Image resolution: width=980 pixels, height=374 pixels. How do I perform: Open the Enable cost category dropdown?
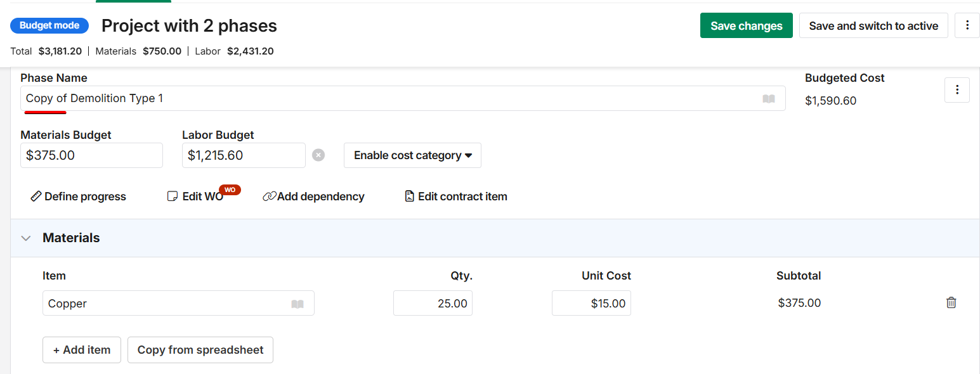(412, 155)
